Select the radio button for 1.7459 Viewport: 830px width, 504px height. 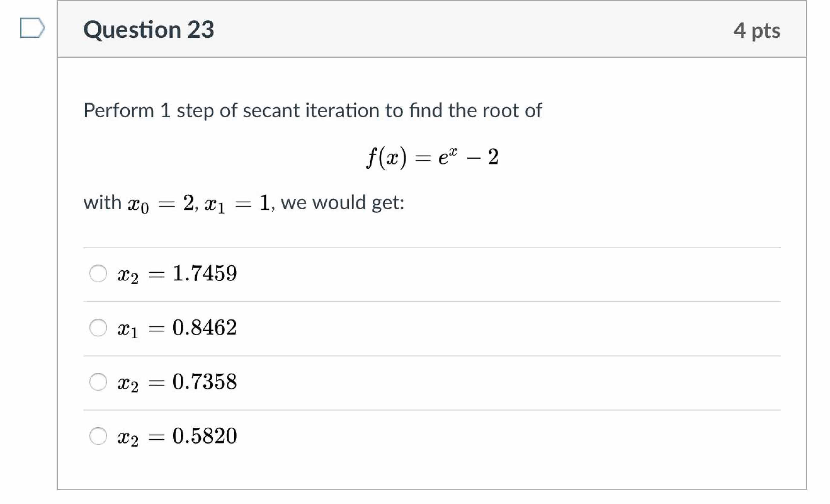point(98,273)
